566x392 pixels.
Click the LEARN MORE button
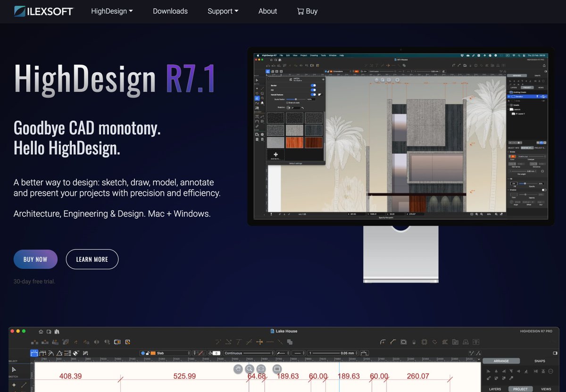click(92, 259)
